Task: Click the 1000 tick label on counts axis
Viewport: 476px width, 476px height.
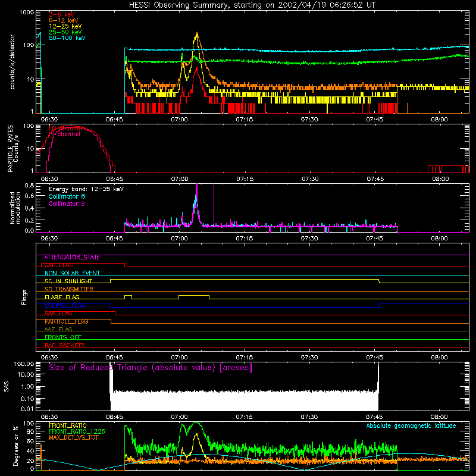Action: click(27, 12)
